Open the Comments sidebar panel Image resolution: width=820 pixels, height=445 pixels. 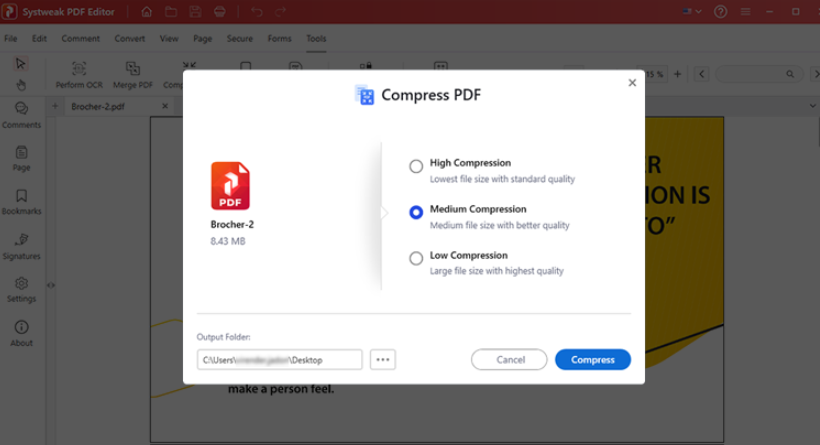21,116
